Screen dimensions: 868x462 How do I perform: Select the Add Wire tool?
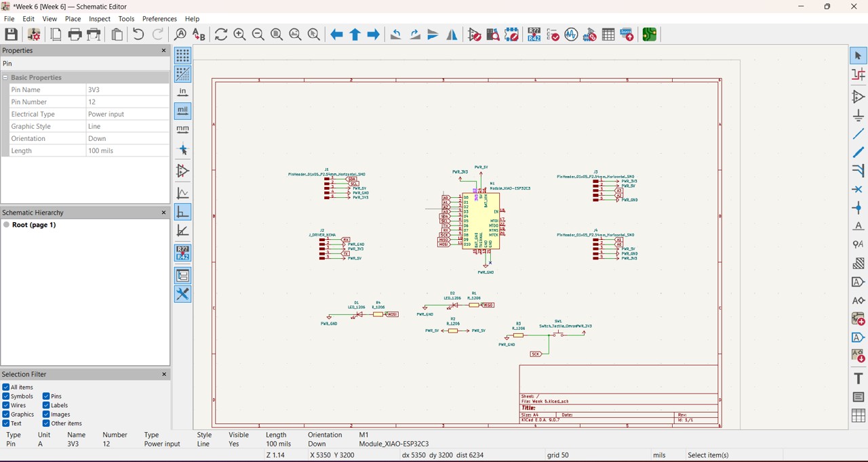coord(859,133)
